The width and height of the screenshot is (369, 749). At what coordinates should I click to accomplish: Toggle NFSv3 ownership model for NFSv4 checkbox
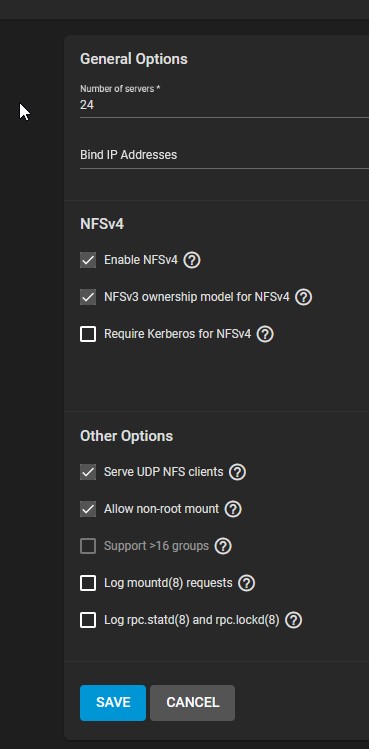click(x=88, y=297)
